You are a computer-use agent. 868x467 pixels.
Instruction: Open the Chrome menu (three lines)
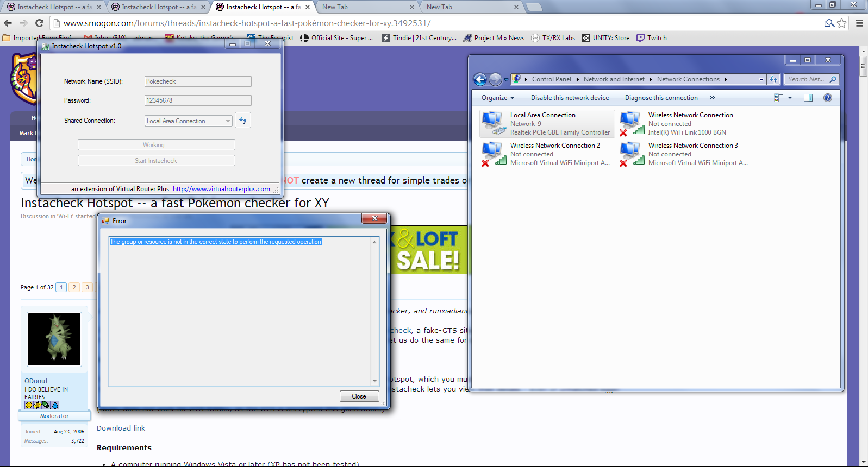[859, 23]
